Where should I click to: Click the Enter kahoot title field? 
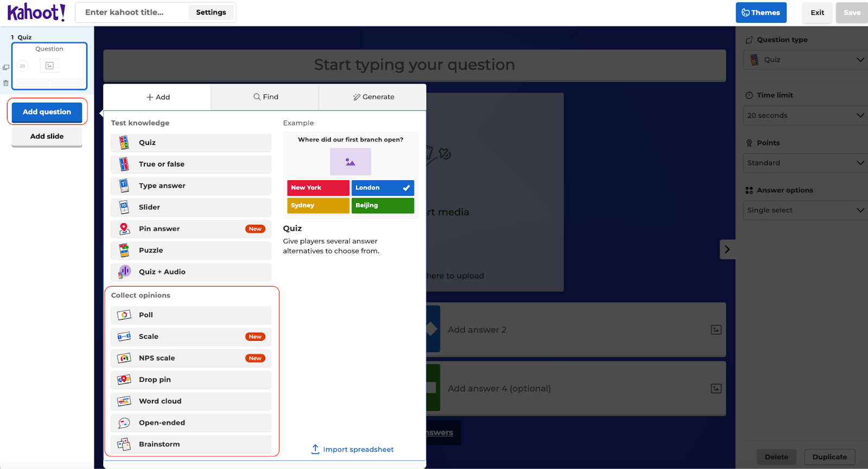[x=133, y=12]
